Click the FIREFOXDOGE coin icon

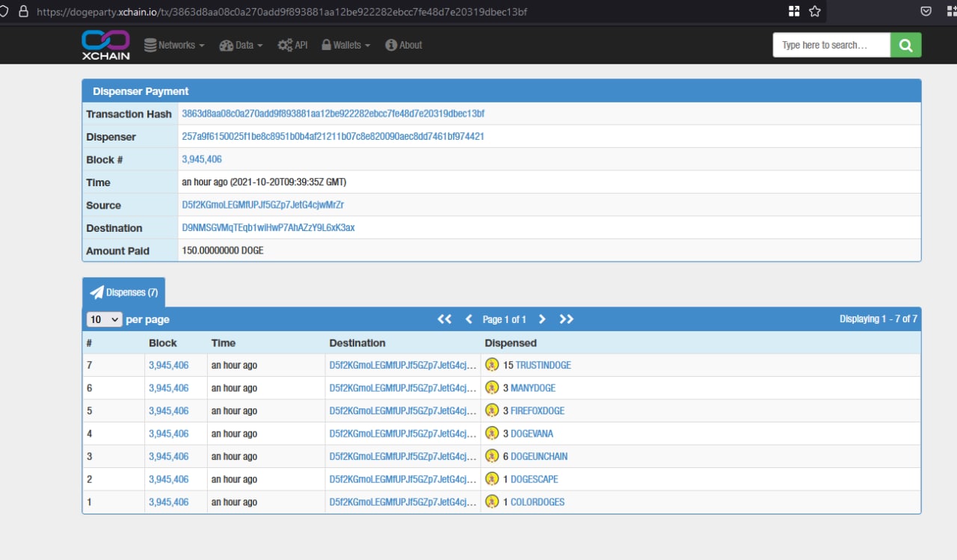pyautogui.click(x=492, y=410)
